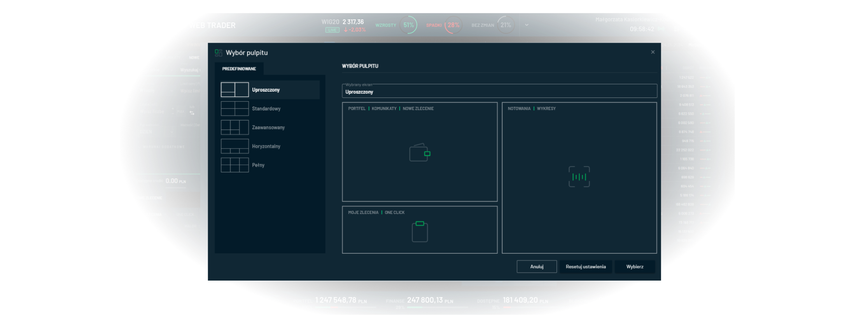
Task: Pick the Zaawansowany layout icon
Action: 234,127
